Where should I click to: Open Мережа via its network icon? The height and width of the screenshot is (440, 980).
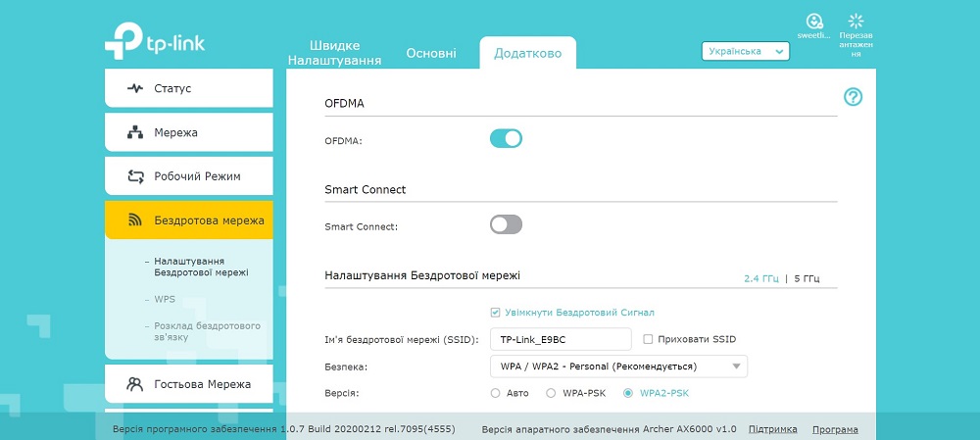click(135, 132)
